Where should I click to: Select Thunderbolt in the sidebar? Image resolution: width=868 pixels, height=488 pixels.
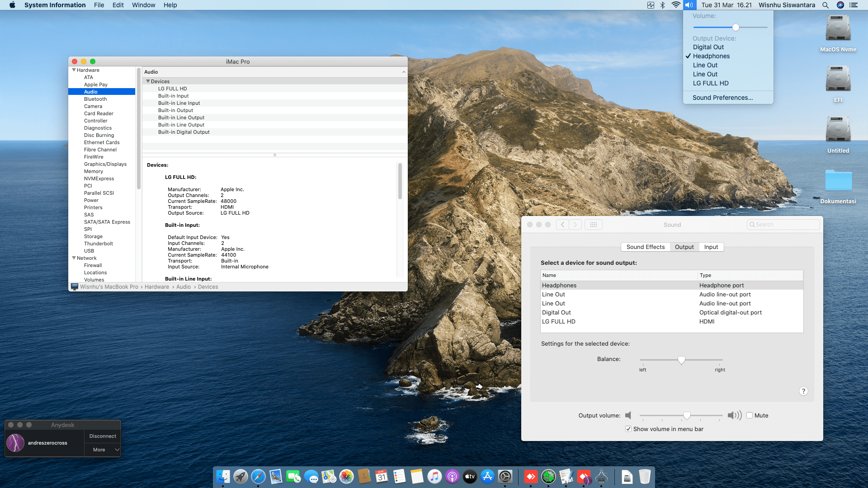(102, 244)
